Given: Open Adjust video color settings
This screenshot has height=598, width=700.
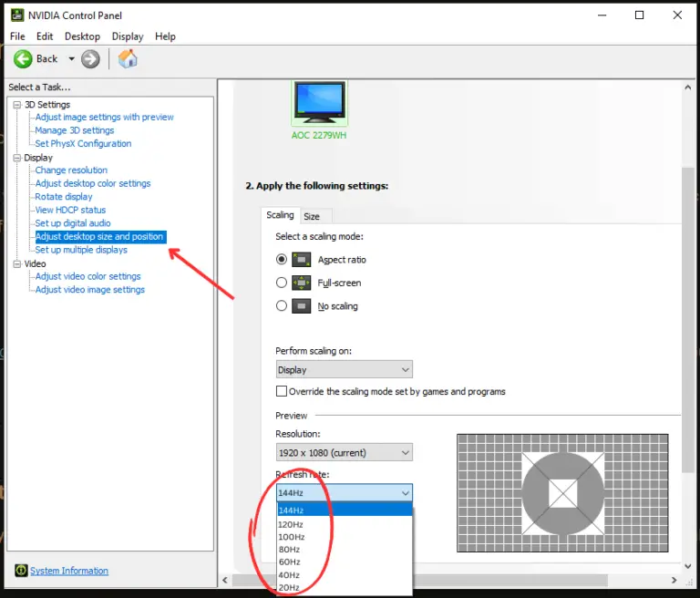Looking at the screenshot, I should pyautogui.click(x=87, y=276).
